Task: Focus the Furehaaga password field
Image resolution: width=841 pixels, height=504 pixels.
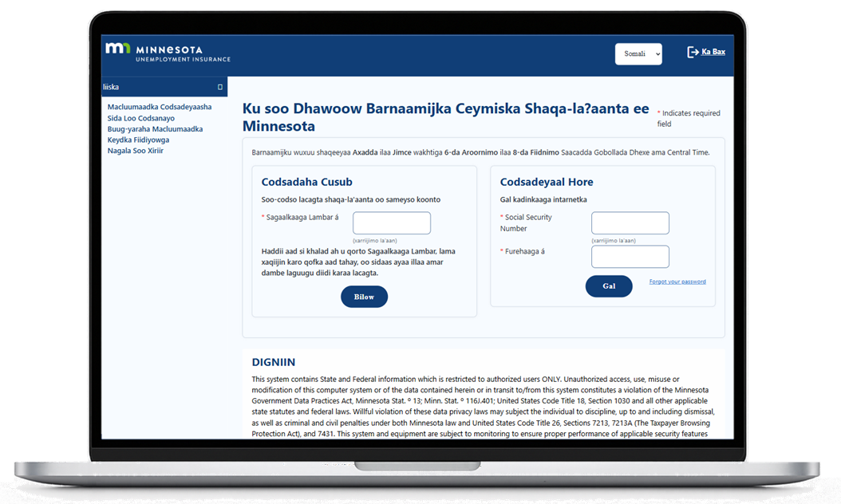Action: tap(630, 256)
